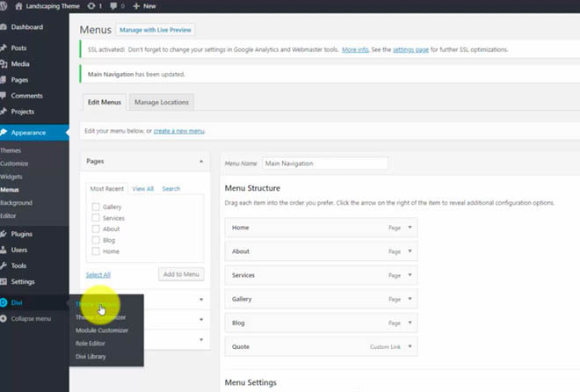
Task: Expand the Home menu item arrow
Action: [x=410, y=227]
